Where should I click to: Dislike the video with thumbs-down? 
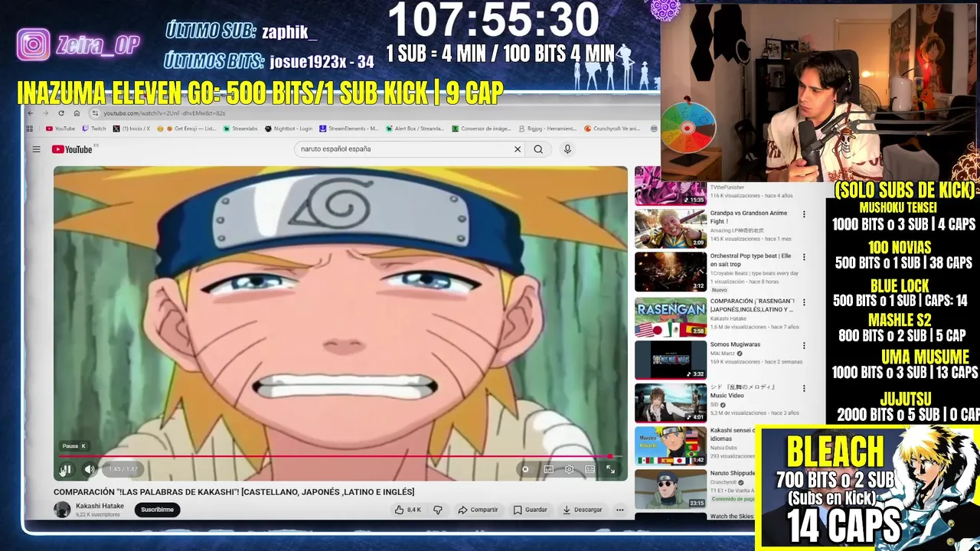(438, 510)
